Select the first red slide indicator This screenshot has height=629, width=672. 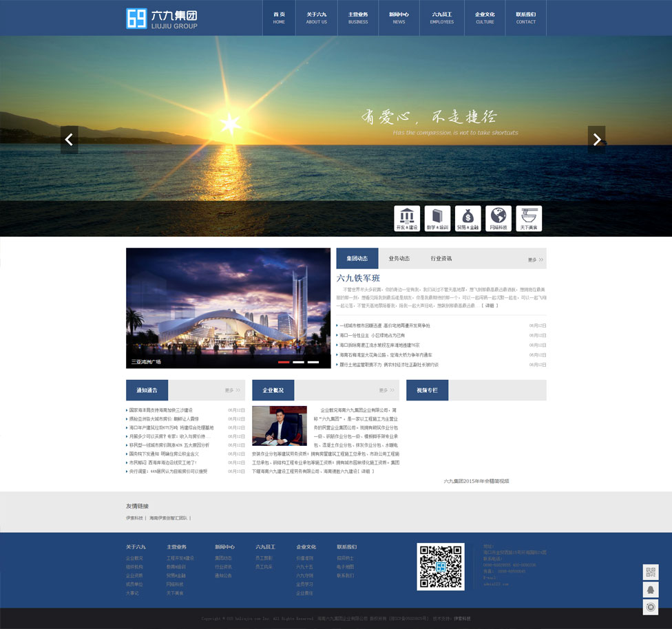pos(284,361)
